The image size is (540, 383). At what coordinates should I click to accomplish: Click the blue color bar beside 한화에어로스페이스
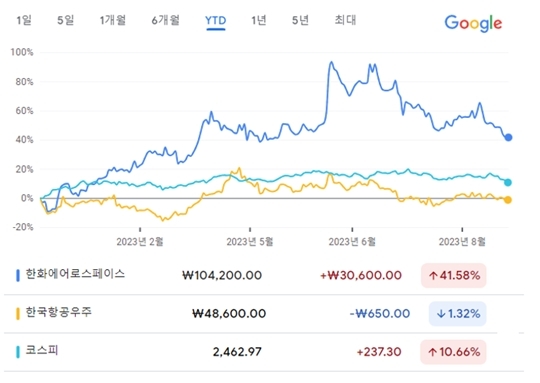pyautogui.click(x=18, y=275)
